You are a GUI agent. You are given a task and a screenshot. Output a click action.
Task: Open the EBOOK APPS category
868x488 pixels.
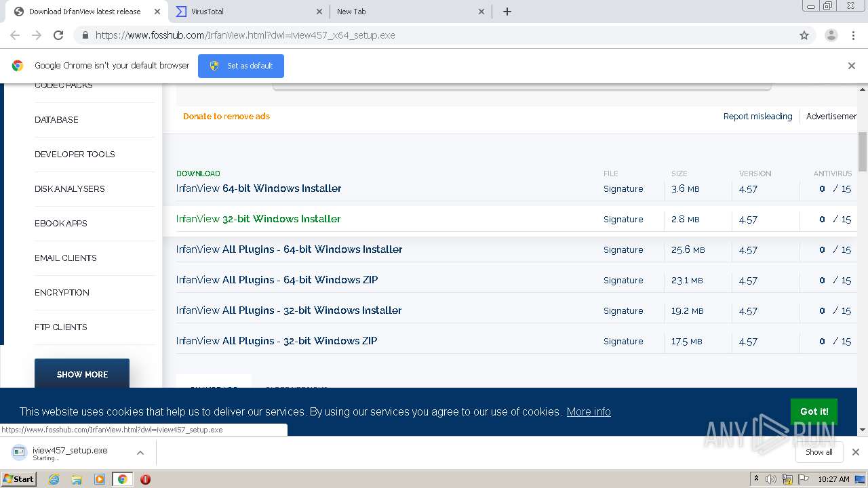pyautogui.click(x=61, y=223)
